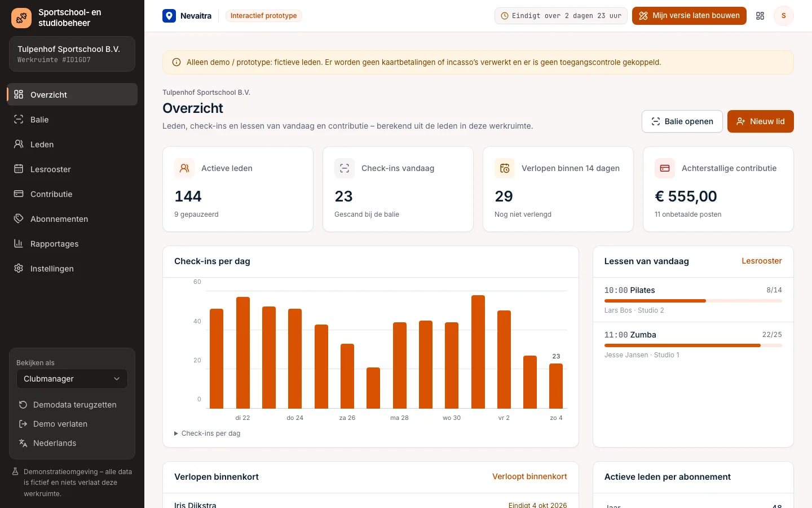Click the Actieve leden per abonnement heading
812x508 pixels.
tap(668, 477)
